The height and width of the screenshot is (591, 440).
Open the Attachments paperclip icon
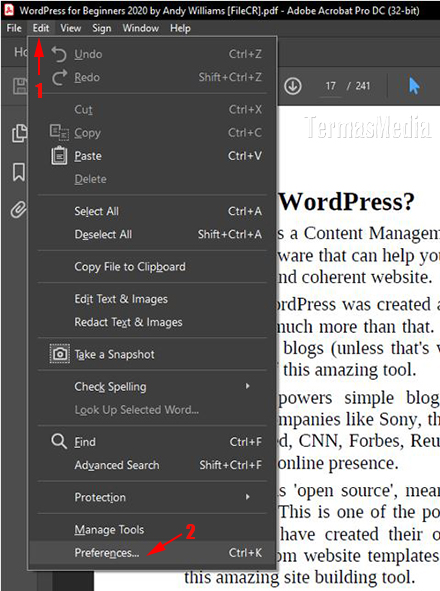coord(18,210)
